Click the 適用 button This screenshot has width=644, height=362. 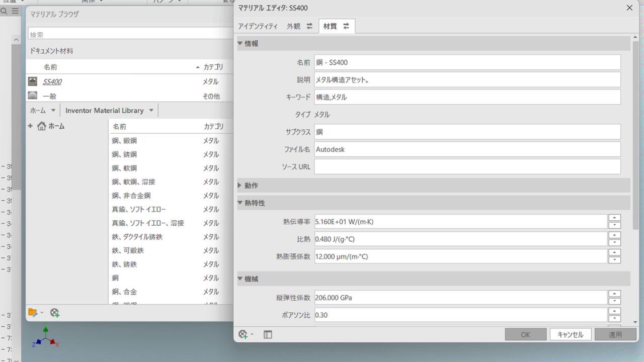click(x=615, y=334)
